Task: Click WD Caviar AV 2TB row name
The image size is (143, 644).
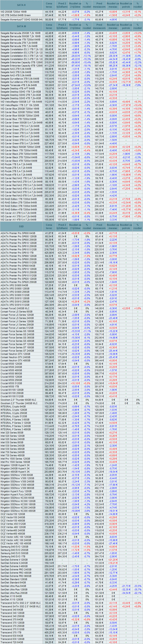Action: [18, 213]
